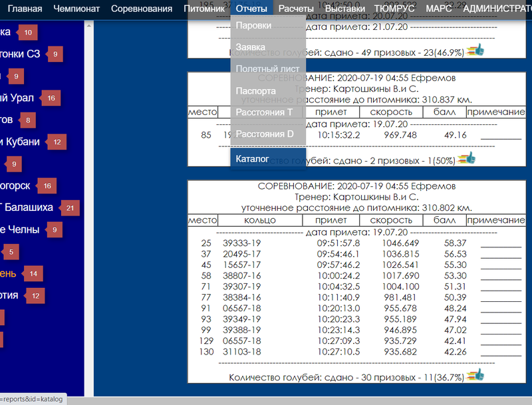The width and height of the screenshot is (532, 405).
Task: Click ring number 06557-18
Action: tap(241, 341)
